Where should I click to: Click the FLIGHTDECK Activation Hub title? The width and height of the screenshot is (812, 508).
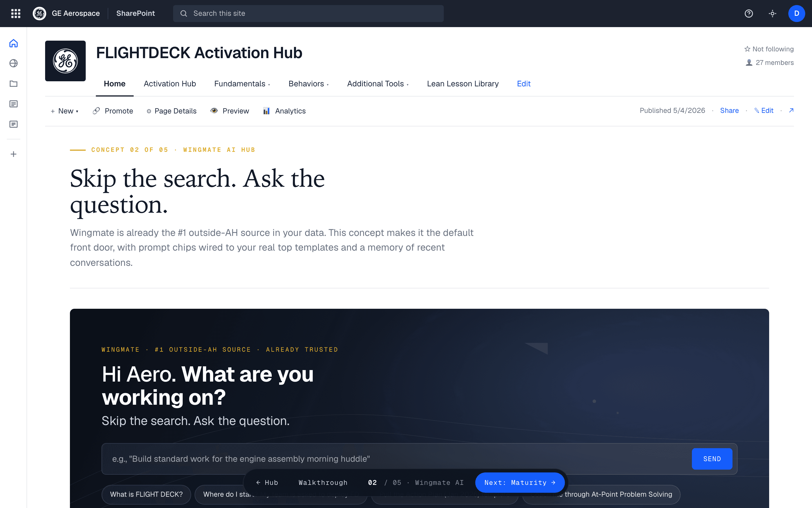tap(199, 53)
